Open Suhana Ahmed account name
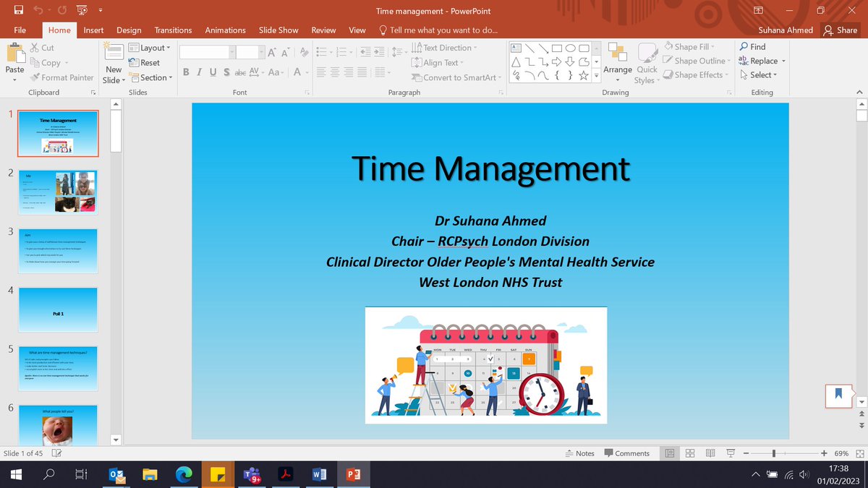 click(786, 30)
